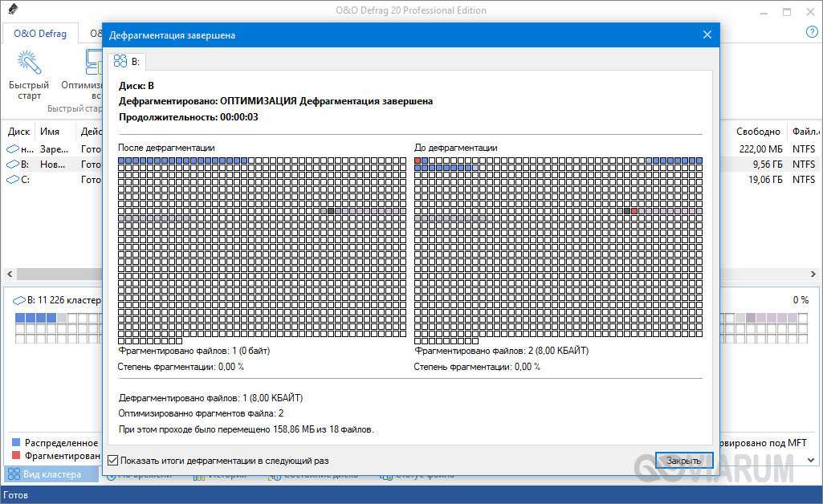
Task: Expand the legend panel chevron at bottom right
Action: [x=810, y=460]
